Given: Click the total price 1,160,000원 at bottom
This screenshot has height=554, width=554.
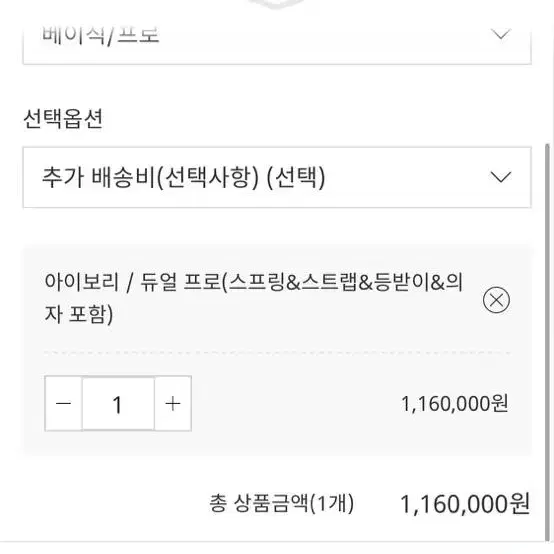Looking at the screenshot, I should [465, 504].
